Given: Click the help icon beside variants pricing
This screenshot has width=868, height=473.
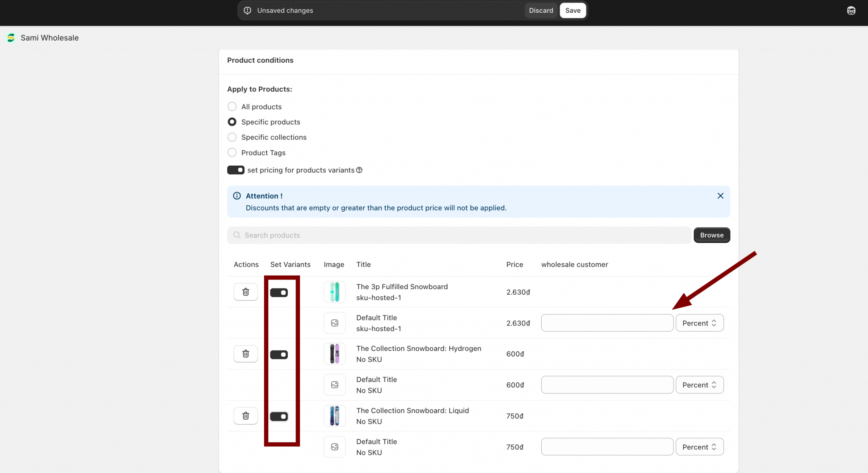Looking at the screenshot, I should click(359, 170).
